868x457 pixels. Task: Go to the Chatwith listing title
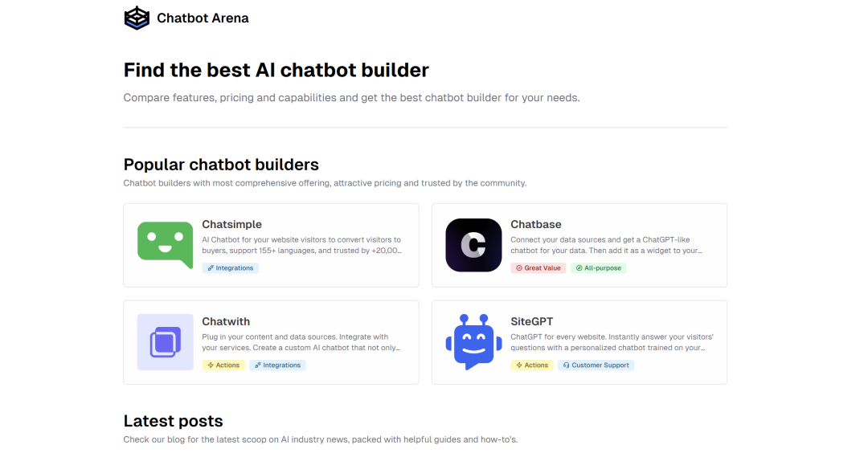pyautogui.click(x=226, y=321)
